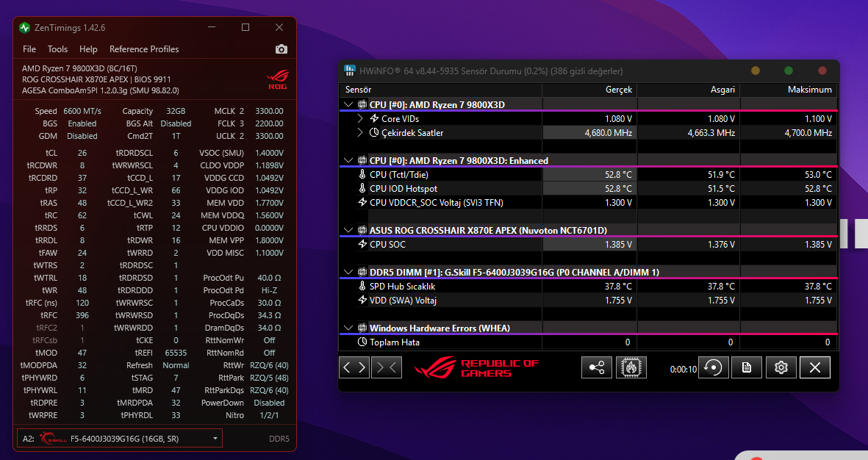Minimize the ZenTimings window
Screen dimensions: 868x460
tap(212, 28)
